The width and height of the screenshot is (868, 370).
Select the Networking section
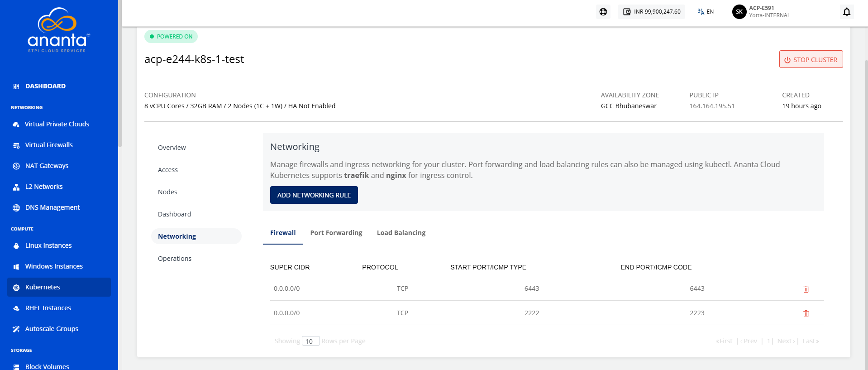[x=196, y=236]
